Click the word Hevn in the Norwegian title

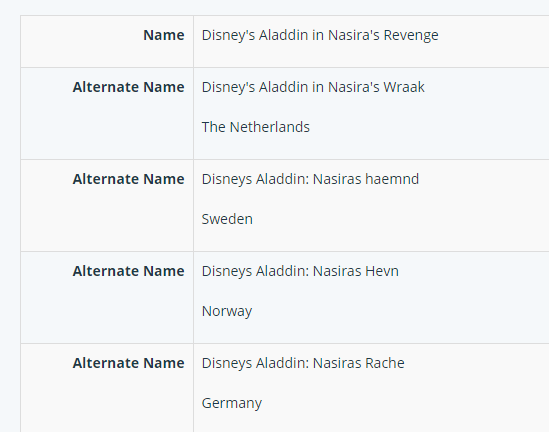coord(382,271)
